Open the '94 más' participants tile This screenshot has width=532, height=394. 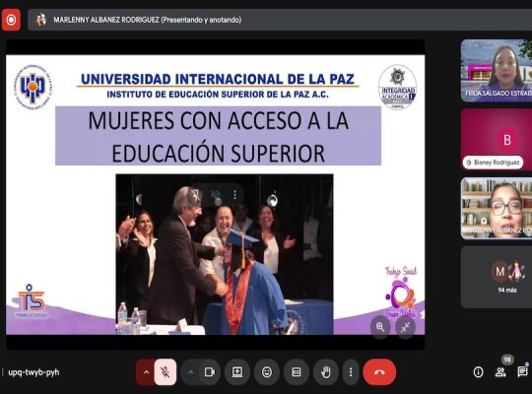497,277
